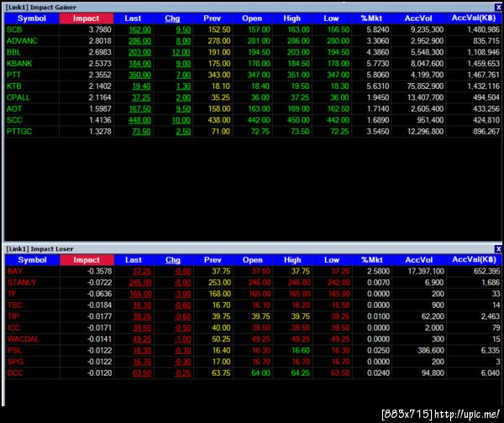Close the Impact Gainer panel
Image resolution: width=504 pixels, height=423 pixels.
497,7
